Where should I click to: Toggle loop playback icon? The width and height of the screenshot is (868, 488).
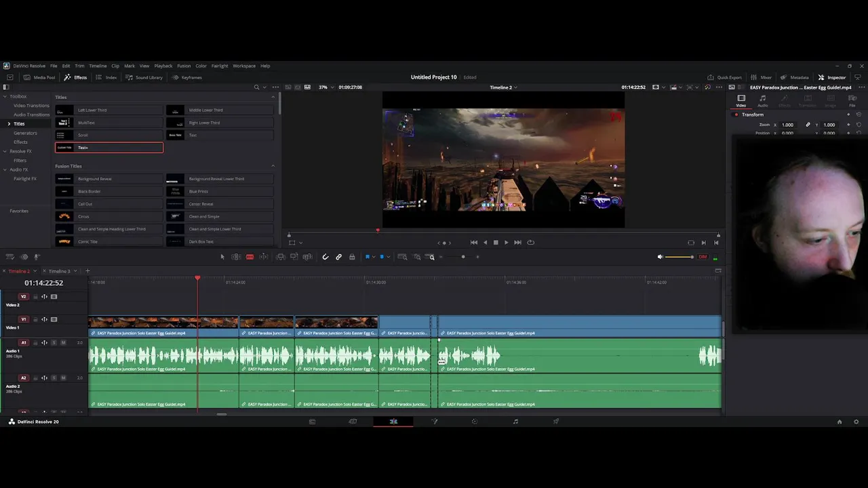[530, 243]
